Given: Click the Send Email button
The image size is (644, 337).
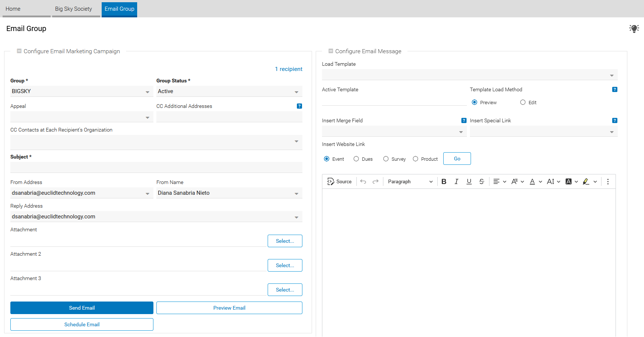Looking at the screenshot, I should tap(82, 308).
